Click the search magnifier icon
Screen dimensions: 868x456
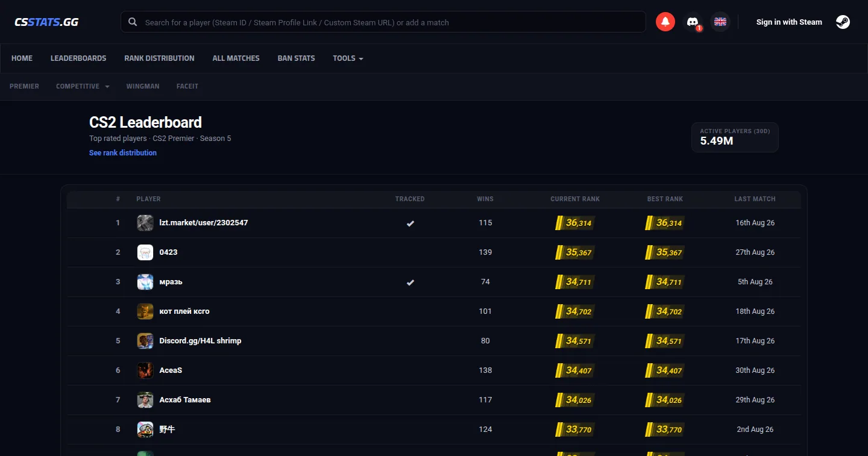[133, 22]
